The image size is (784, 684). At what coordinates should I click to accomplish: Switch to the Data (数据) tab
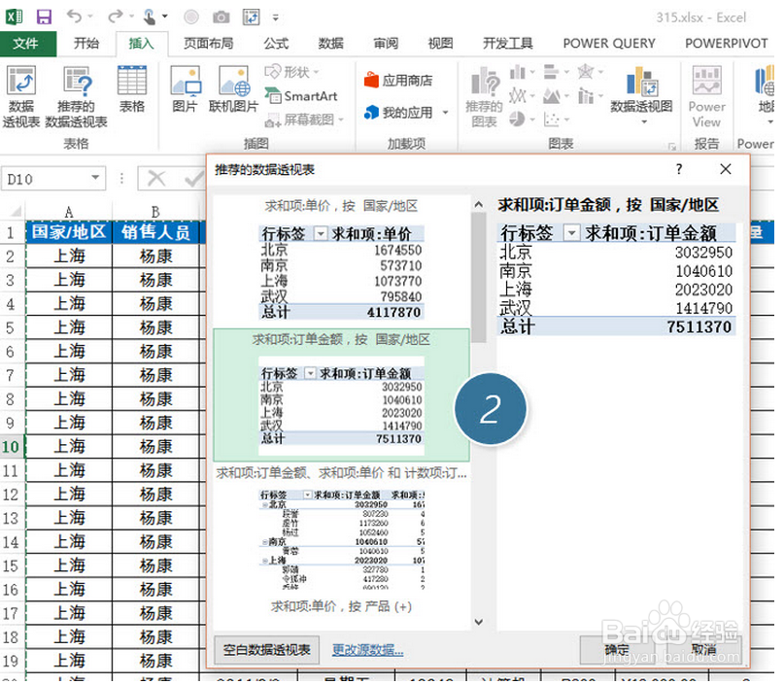(331, 44)
